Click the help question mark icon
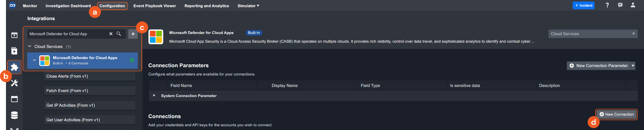 tap(607, 5)
